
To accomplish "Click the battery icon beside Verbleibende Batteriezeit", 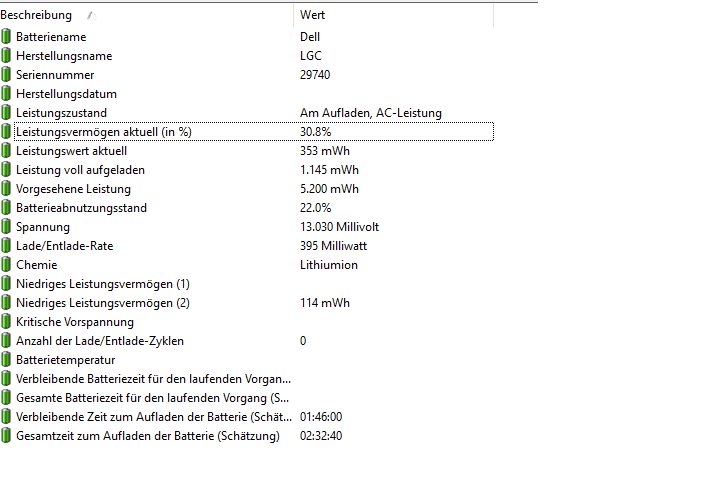I will 6,379.
